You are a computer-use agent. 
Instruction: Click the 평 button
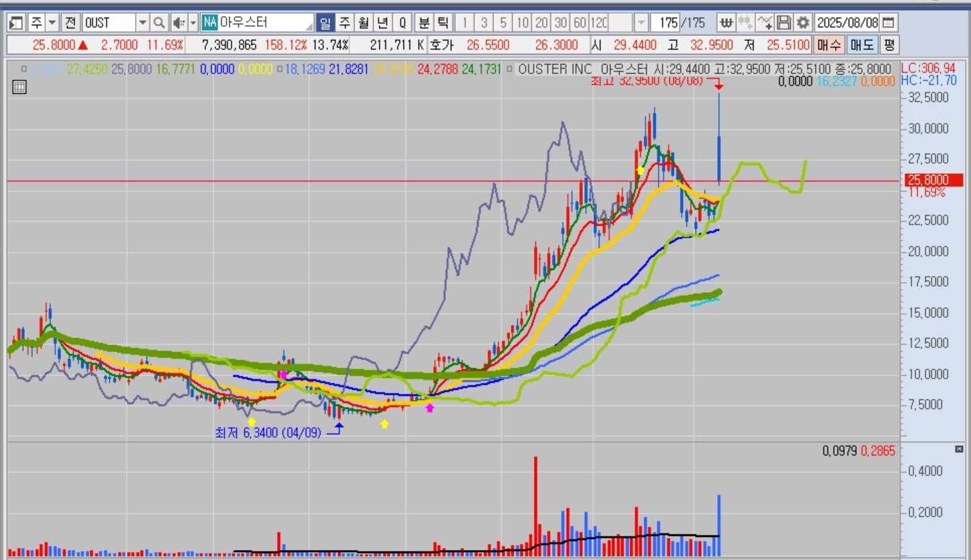(889, 46)
